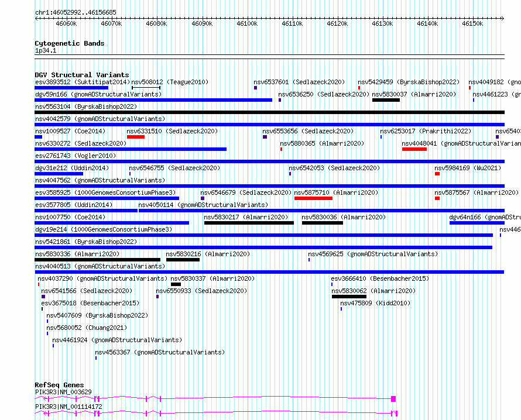Click the esv3893512 (Suktitipat2014) variant label
The image size is (521, 420).
(x=83, y=82)
